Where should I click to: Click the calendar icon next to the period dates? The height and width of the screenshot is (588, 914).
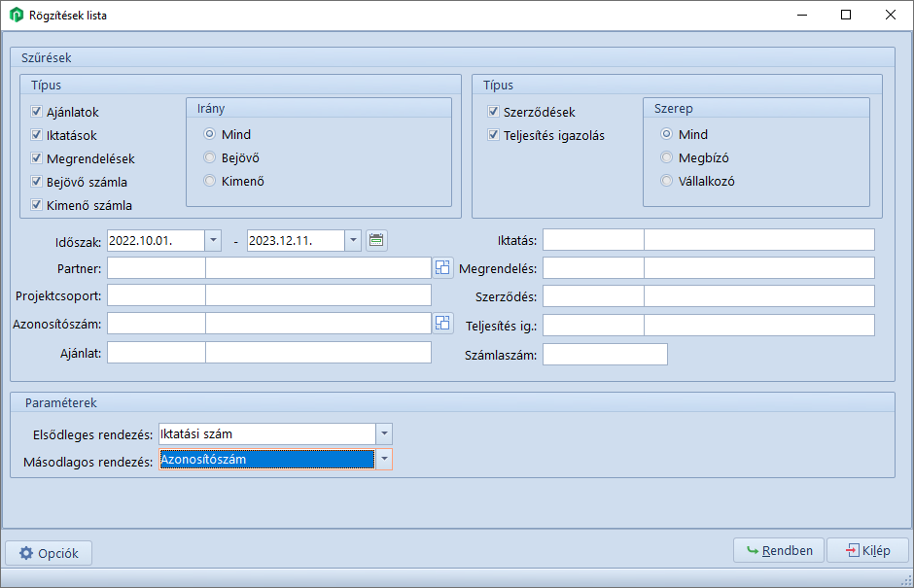376,240
